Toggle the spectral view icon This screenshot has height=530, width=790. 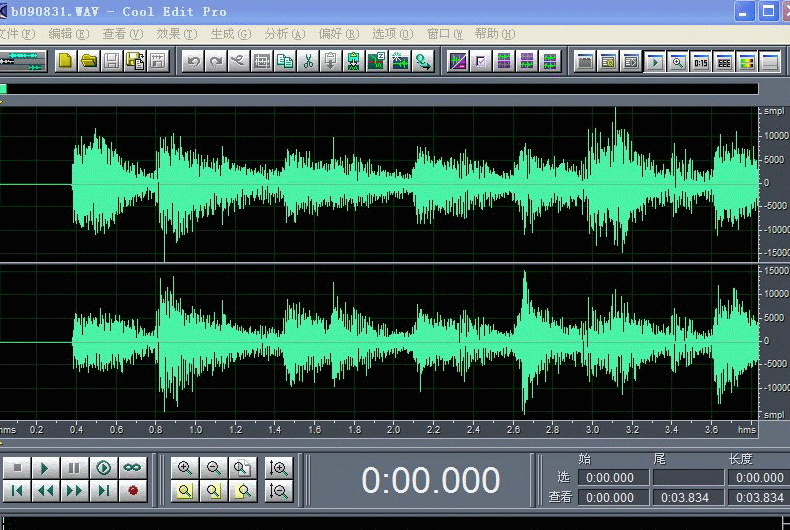458,61
